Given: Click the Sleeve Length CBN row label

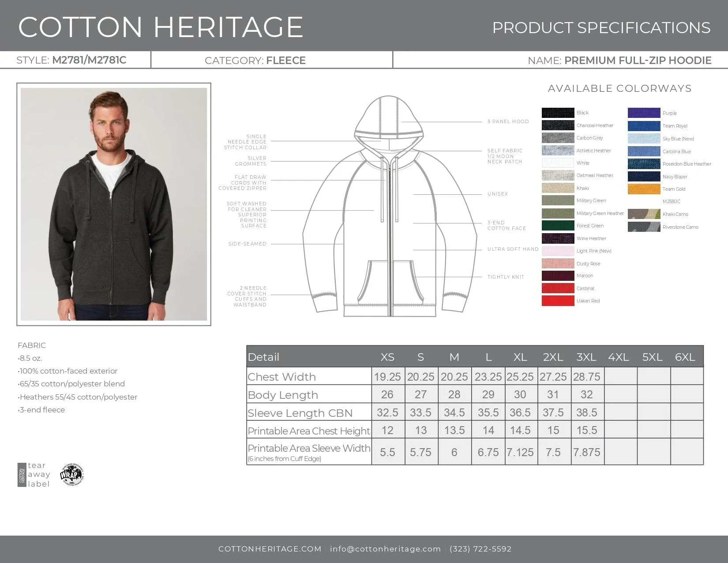Looking at the screenshot, I should point(300,413).
